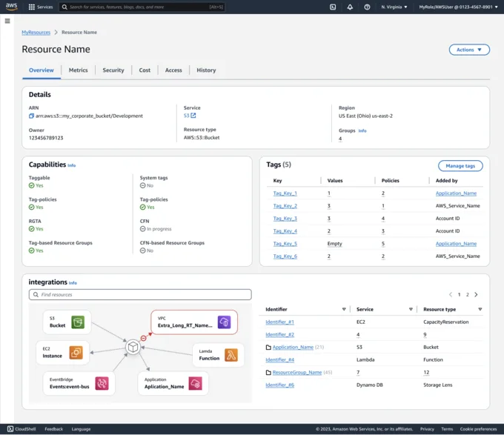This screenshot has height=435, width=504.
Task: Open S3 service external link icon
Action: (193, 116)
